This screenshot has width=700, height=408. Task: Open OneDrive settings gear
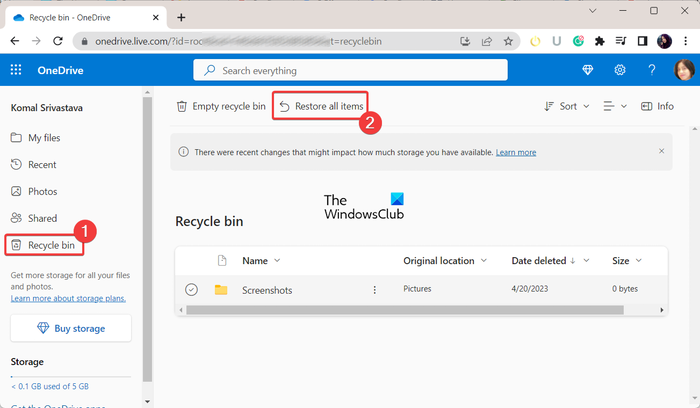[620, 70]
